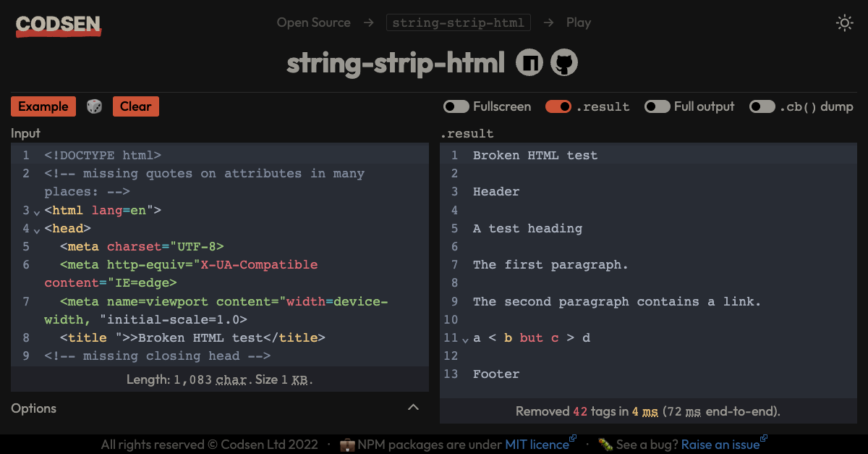Image resolution: width=868 pixels, height=454 pixels.
Task: Click the package emoji before NPM packages text
Action: [x=348, y=444]
